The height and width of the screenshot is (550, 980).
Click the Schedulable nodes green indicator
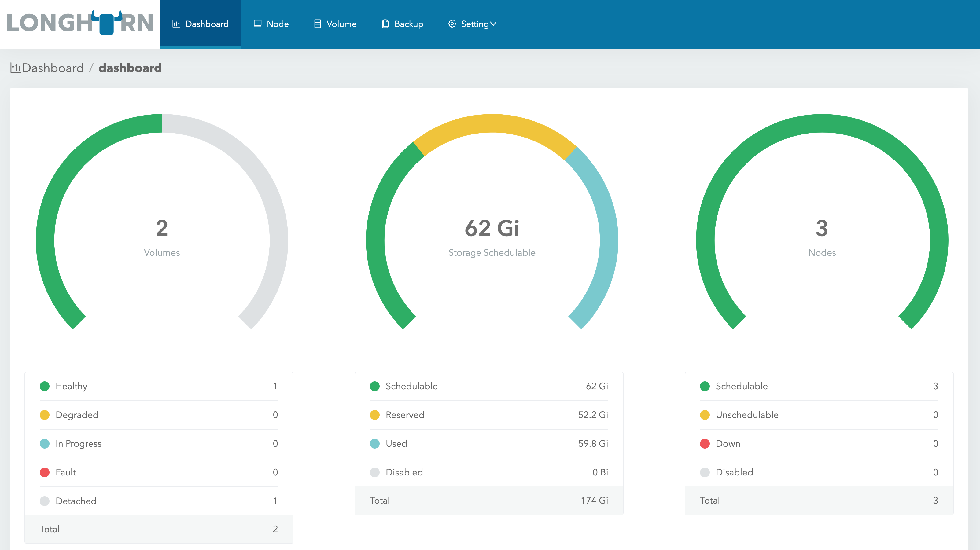pos(703,386)
